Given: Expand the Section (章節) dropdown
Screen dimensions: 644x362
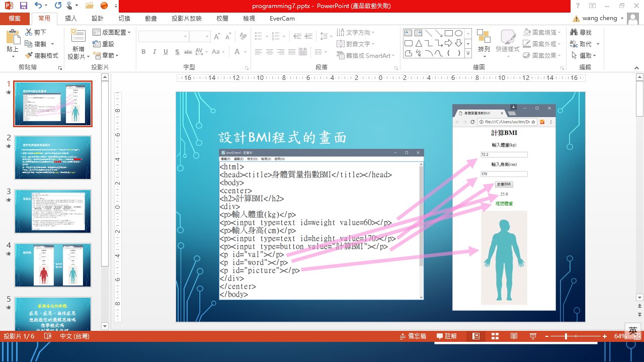Looking at the screenshot, I should click(108, 55).
